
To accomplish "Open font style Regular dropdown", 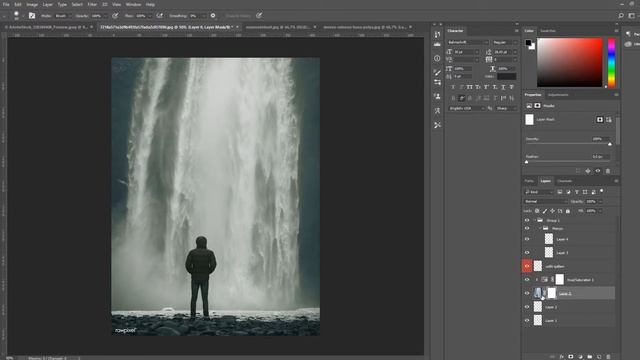I will tap(505, 42).
